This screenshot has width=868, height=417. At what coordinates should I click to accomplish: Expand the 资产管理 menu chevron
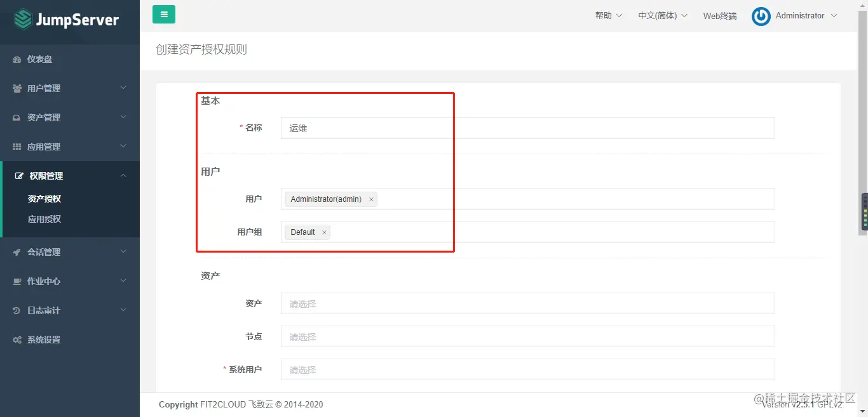[123, 117]
